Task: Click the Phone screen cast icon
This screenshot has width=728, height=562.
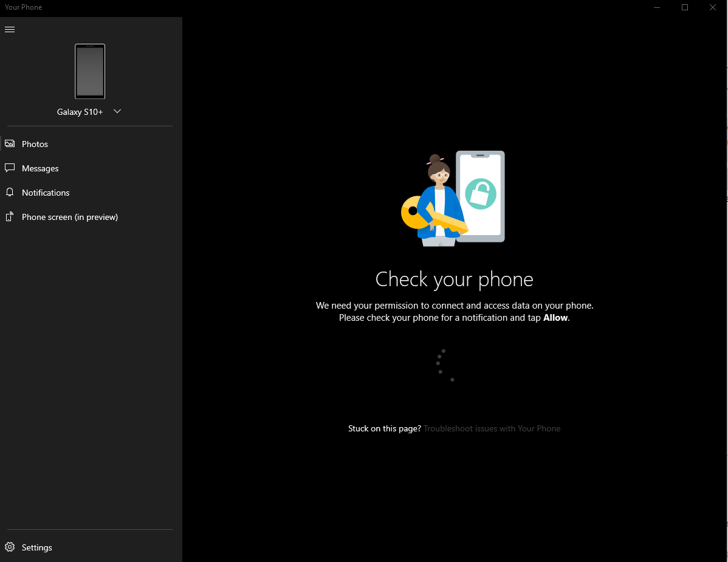Action: point(10,217)
